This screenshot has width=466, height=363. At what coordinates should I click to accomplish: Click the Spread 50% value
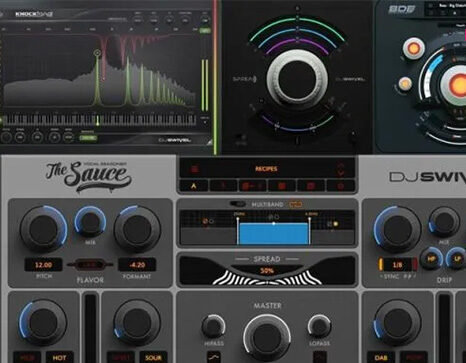[x=267, y=271]
